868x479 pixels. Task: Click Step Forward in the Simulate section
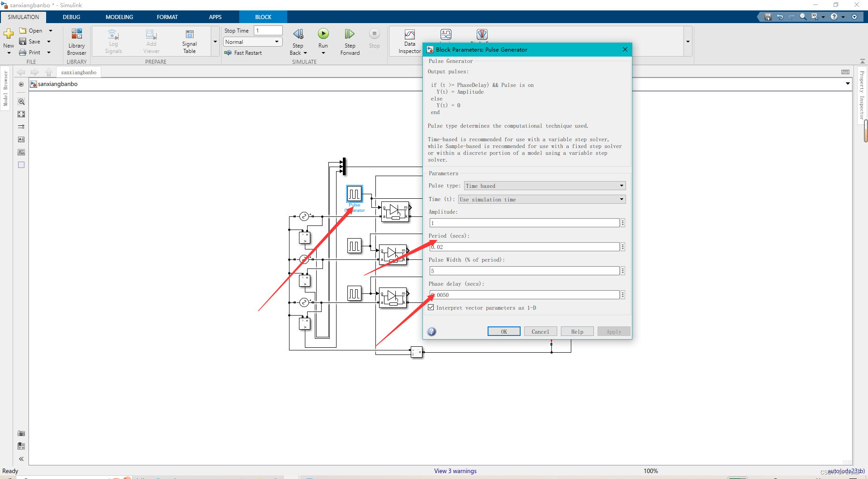[350, 41]
